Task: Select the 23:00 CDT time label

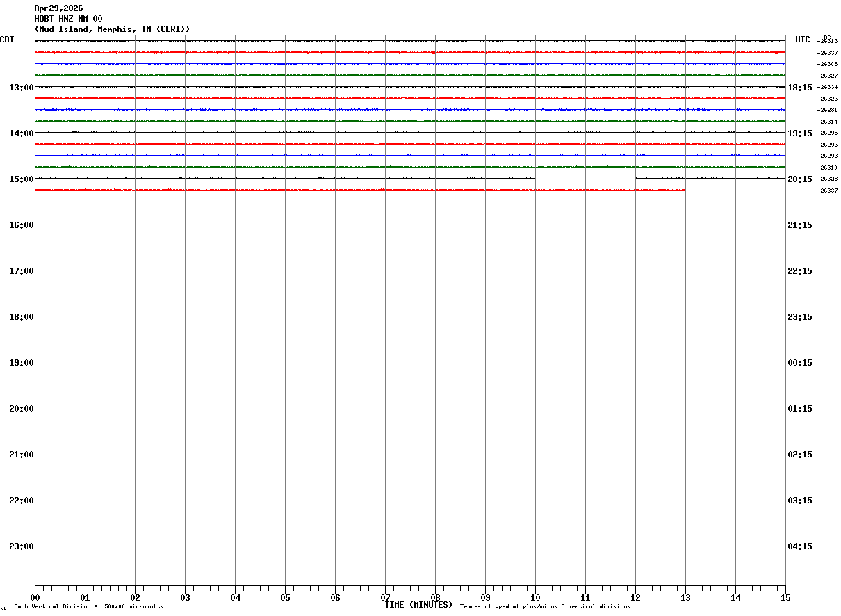Action: tap(22, 546)
